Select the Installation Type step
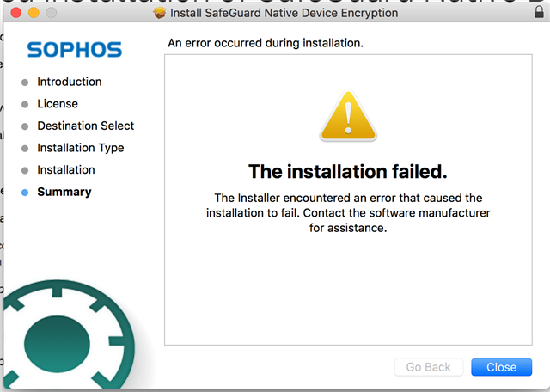This screenshot has width=550, height=392. click(x=81, y=148)
